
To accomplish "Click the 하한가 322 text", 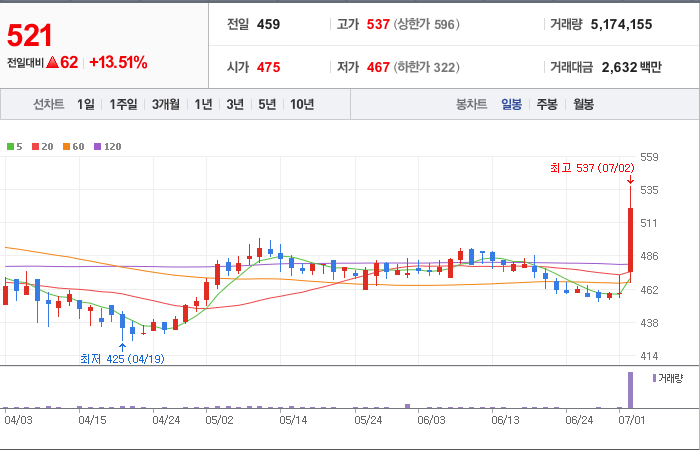I will pos(426,67).
